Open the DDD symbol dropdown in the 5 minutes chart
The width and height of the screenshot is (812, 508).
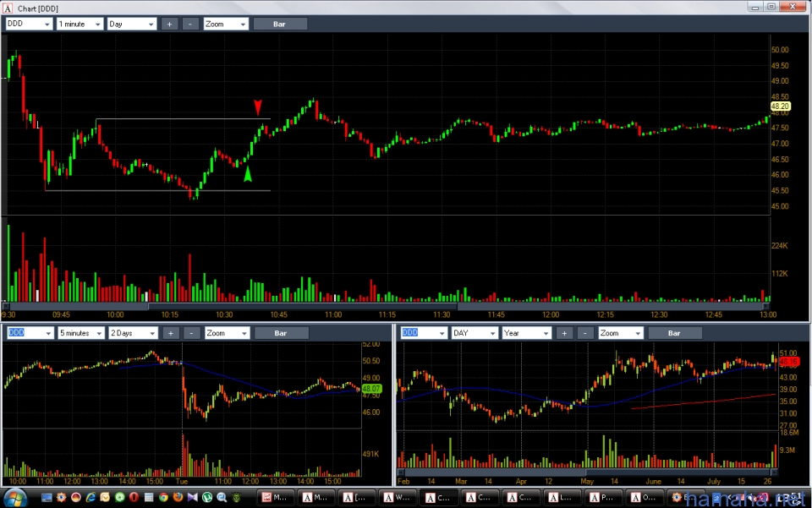tap(30, 333)
